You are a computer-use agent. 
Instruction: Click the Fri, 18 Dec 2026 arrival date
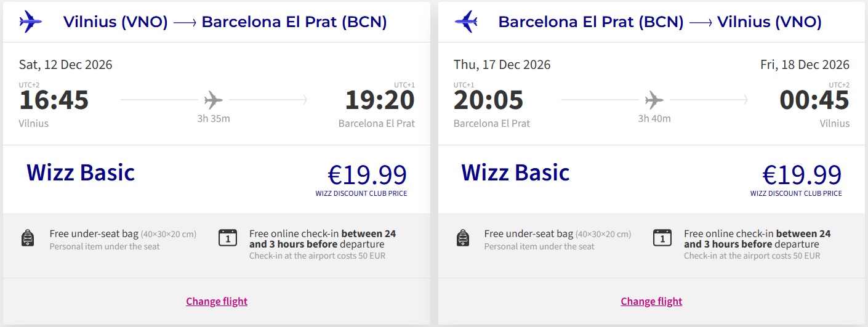coord(805,65)
